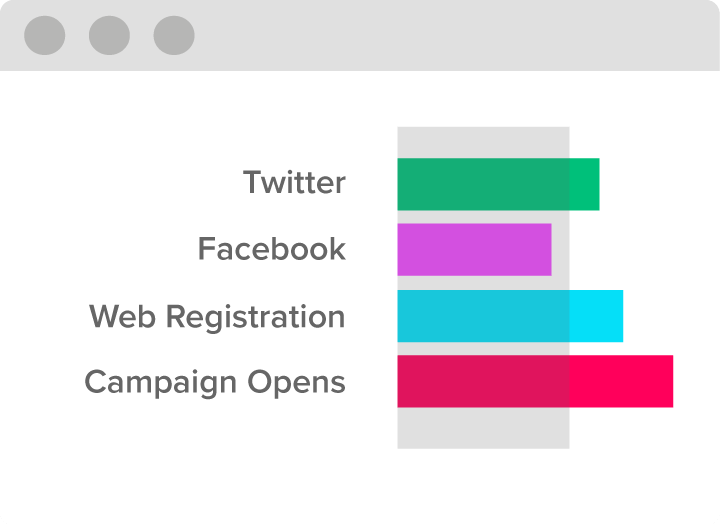The width and height of the screenshot is (720, 524).
Task: Click gray shaded area above the Twitter bar
Action: pyautogui.click(x=484, y=143)
